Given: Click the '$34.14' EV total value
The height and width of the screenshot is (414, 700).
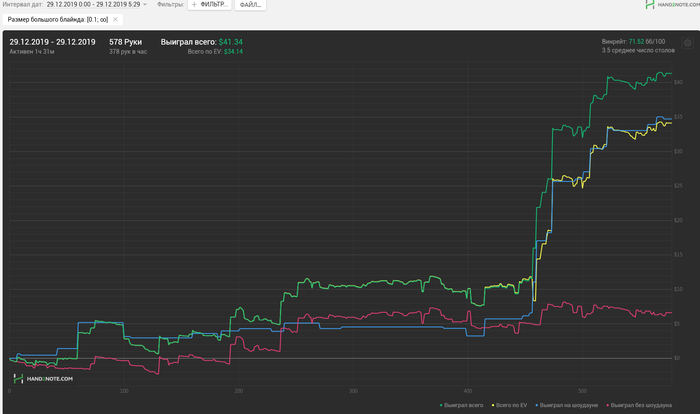Looking at the screenshot, I should coord(233,52).
